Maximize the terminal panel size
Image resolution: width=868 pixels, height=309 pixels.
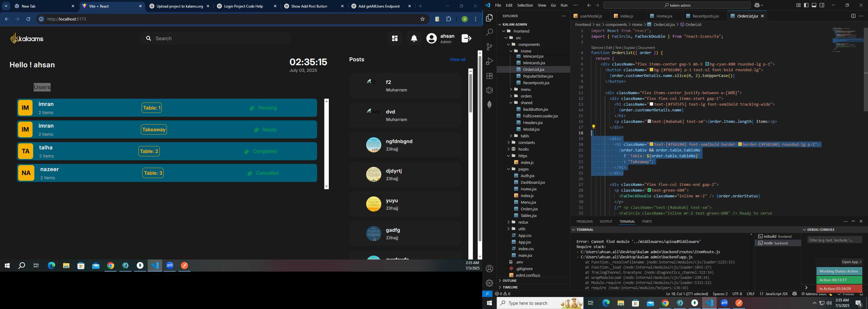pyautogui.click(x=853, y=221)
